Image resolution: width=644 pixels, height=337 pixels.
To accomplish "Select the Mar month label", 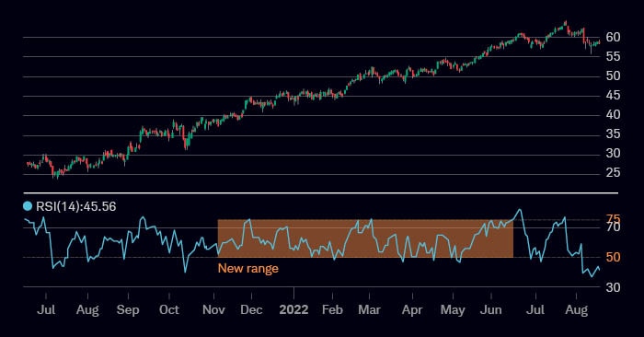I will (x=369, y=309).
